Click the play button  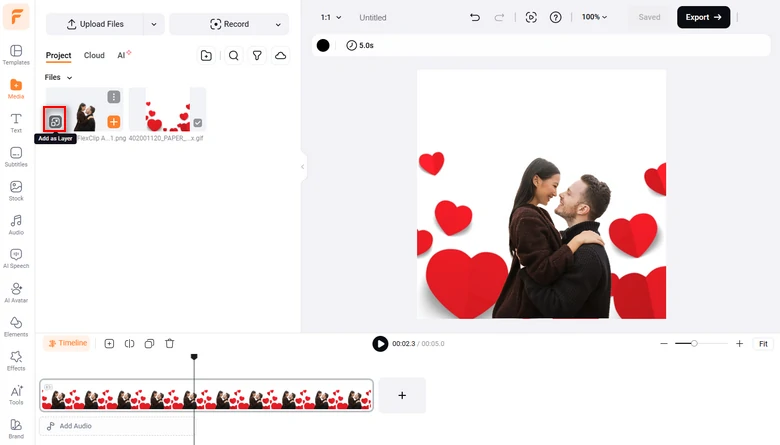click(380, 344)
